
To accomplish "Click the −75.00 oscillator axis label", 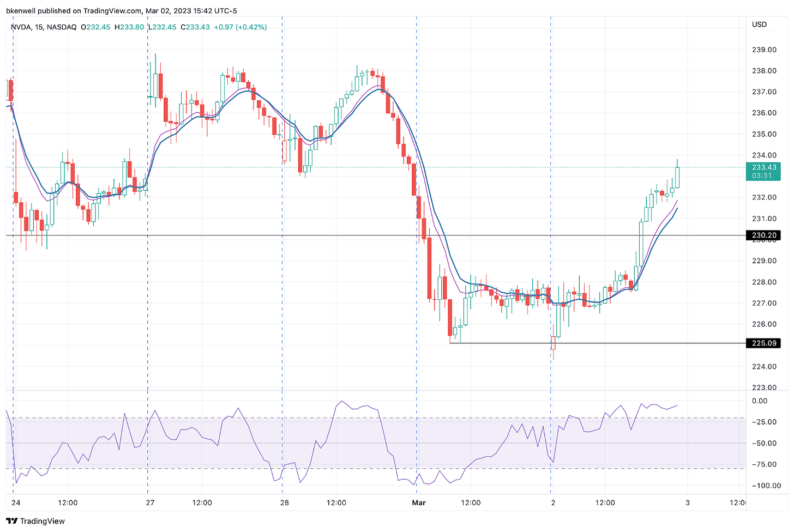I will click(x=763, y=464).
